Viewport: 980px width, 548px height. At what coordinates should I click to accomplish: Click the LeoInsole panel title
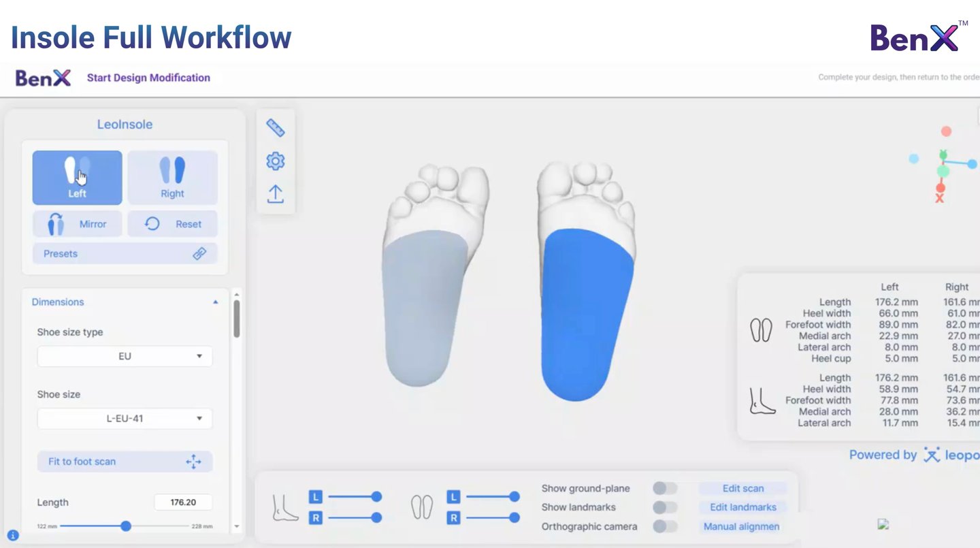point(125,125)
